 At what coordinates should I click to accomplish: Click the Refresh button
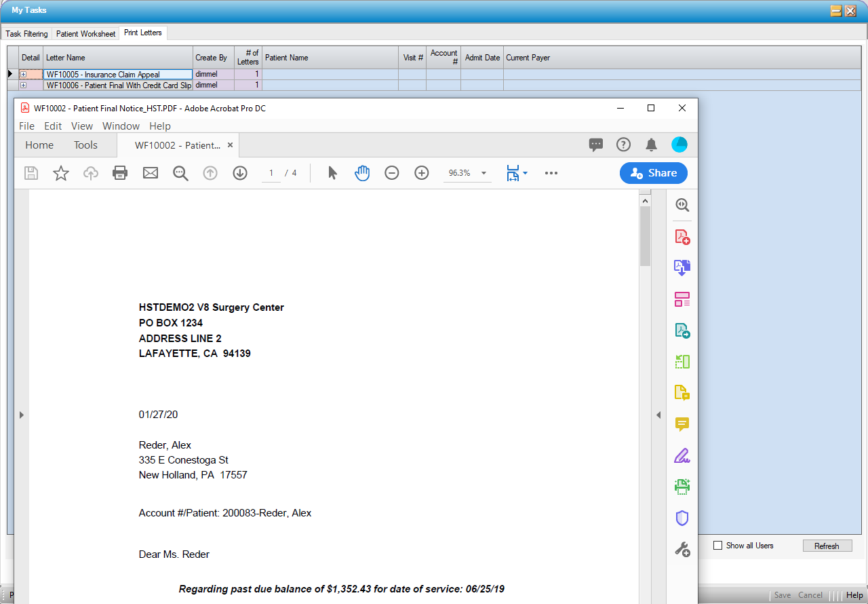pyautogui.click(x=827, y=546)
